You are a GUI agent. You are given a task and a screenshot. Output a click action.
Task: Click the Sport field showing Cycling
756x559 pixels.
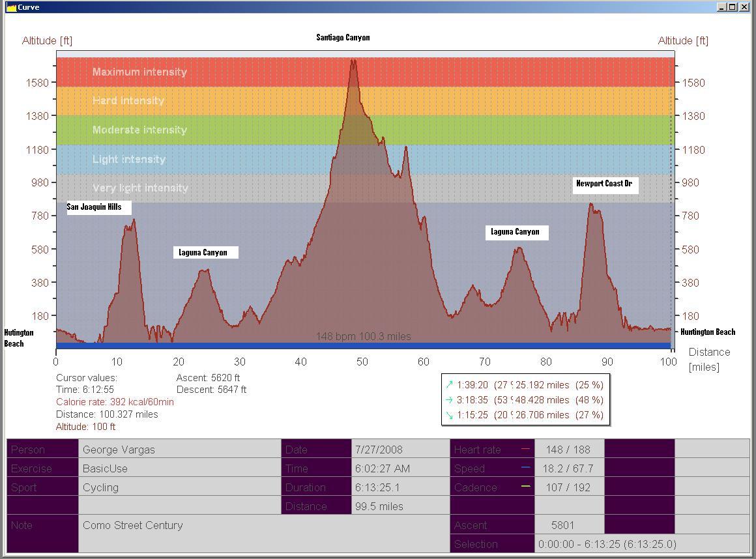(x=180, y=487)
